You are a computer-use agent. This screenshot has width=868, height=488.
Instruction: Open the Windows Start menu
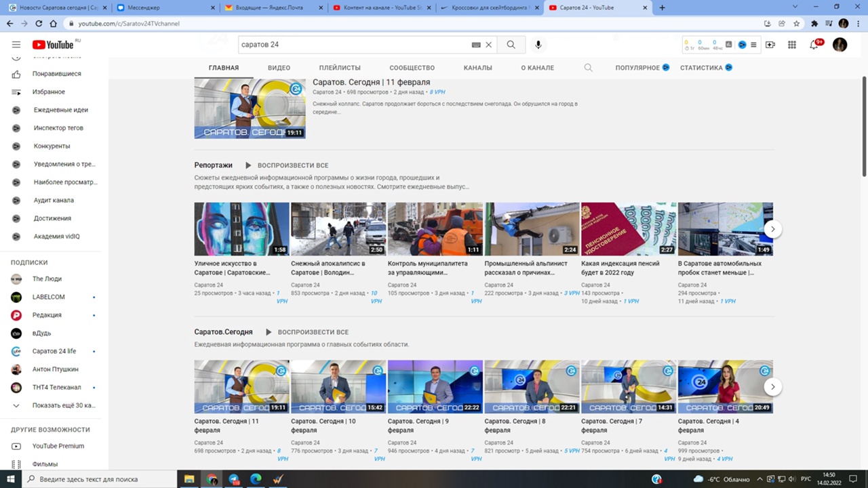pos(11,479)
